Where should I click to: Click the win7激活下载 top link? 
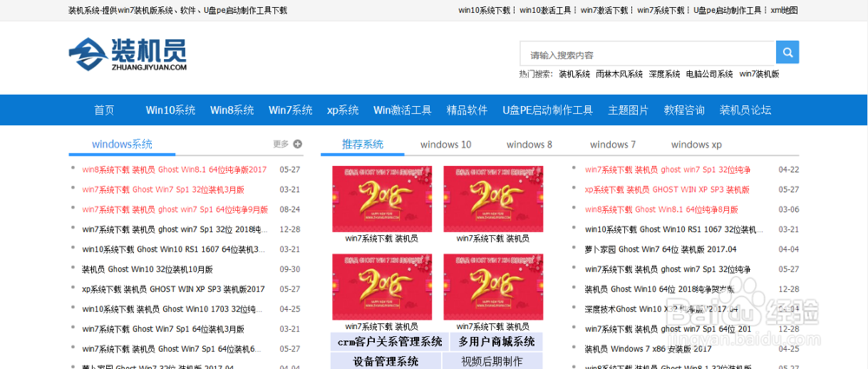coord(604,10)
